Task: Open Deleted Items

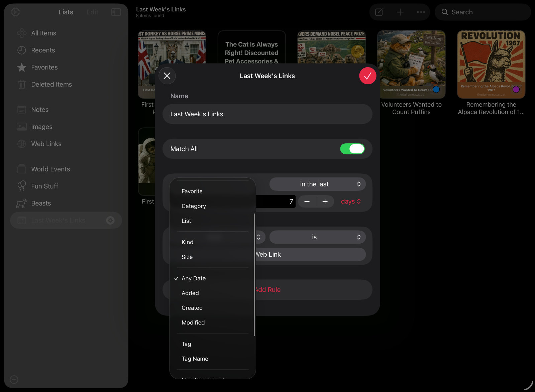Action: 51,84
